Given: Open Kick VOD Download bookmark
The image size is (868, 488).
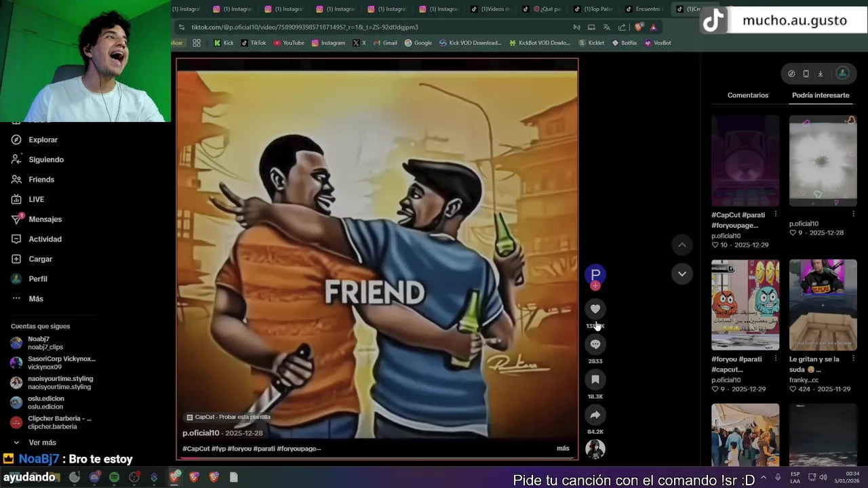Looking at the screenshot, I should [471, 43].
